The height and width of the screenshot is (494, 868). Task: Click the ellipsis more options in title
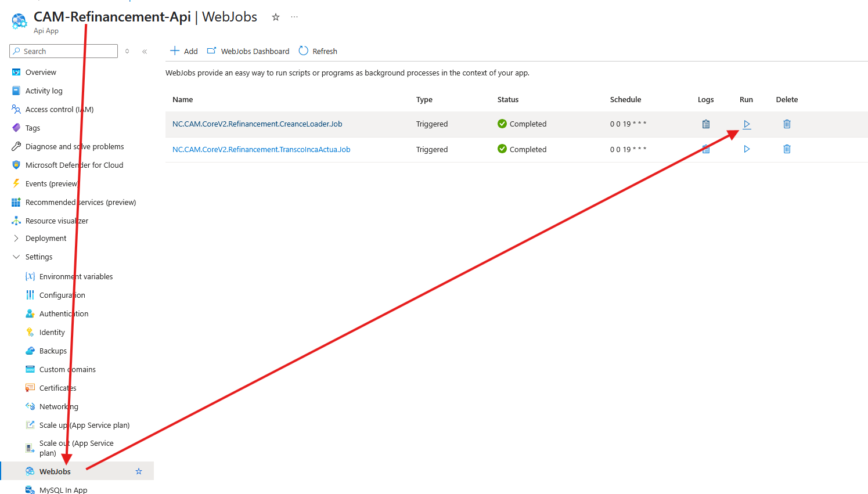click(294, 17)
